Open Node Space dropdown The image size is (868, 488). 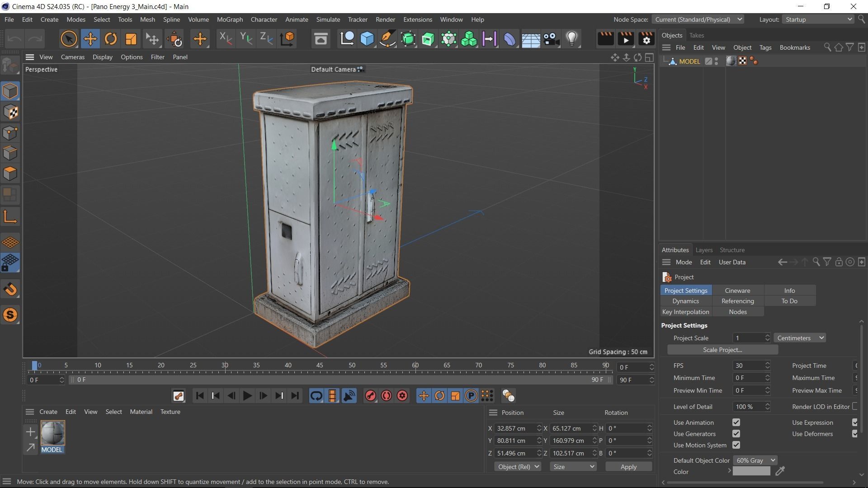[x=698, y=19]
